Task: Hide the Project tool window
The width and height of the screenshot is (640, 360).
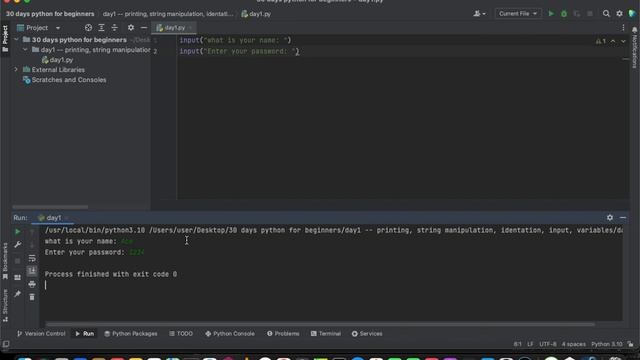Action: (144, 28)
